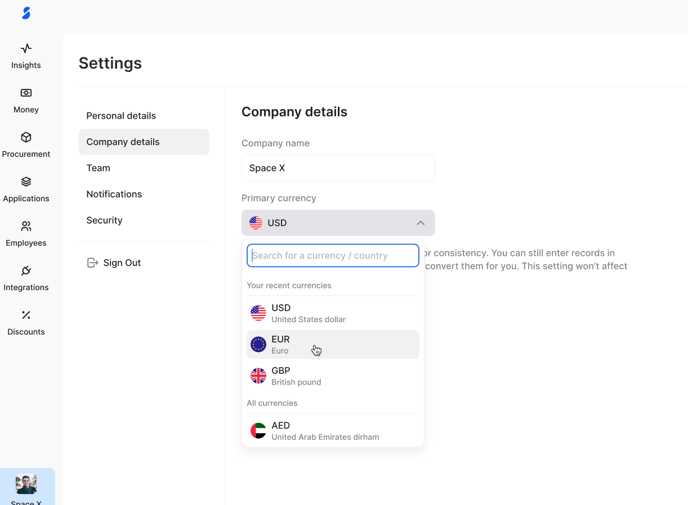Navigate to Applications in sidebar

(x=26, y=189)
